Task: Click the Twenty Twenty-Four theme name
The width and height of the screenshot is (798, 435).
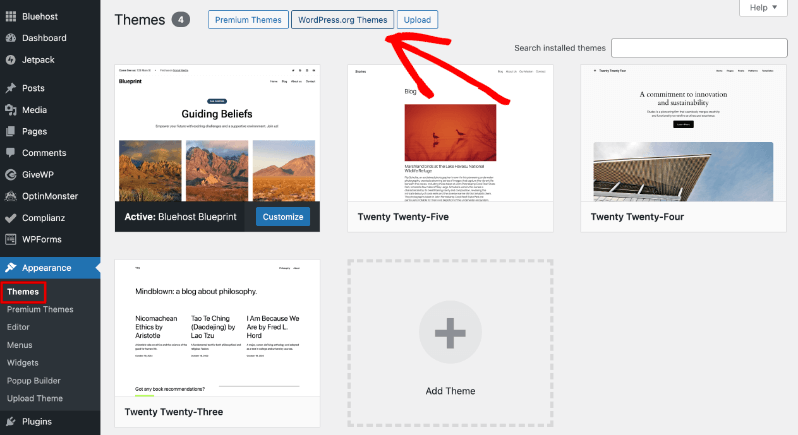Action: [x=637, y=217]
